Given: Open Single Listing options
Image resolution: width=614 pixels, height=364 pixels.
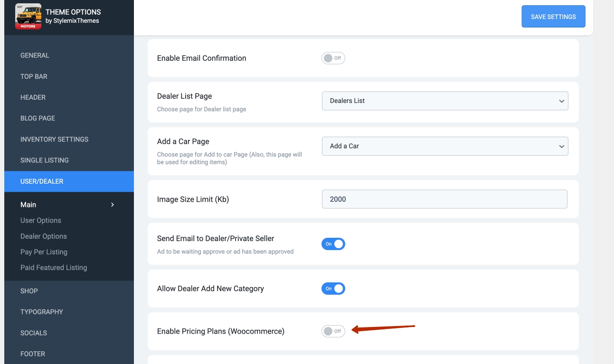Looking at the screenshot, I should [x=44, y=160].
